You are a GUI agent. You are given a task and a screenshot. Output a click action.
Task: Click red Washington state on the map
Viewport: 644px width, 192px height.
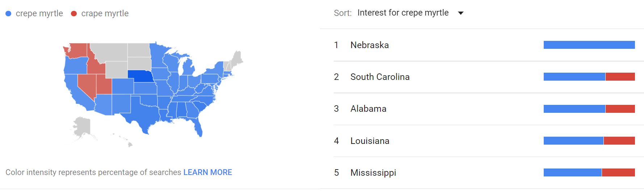[77, 51]
